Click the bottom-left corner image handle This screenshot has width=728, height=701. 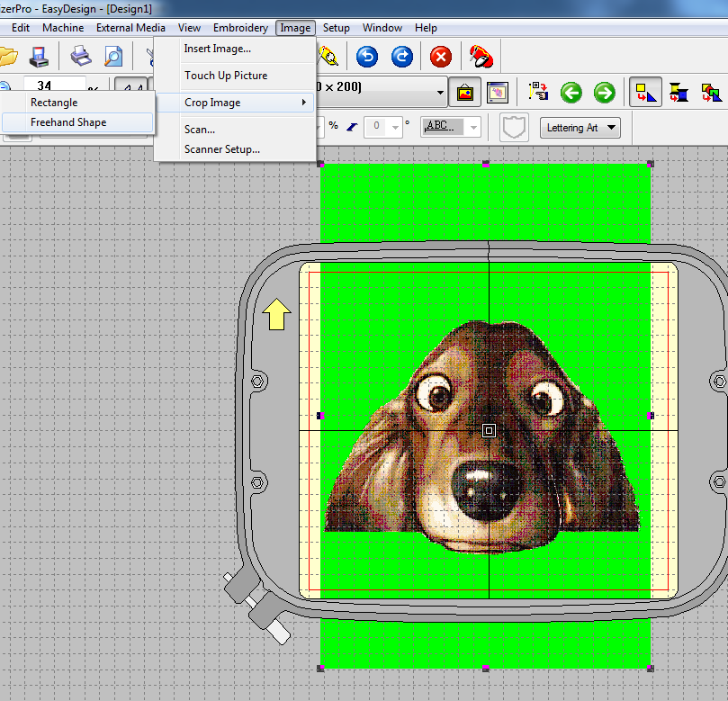pos(320,668)
